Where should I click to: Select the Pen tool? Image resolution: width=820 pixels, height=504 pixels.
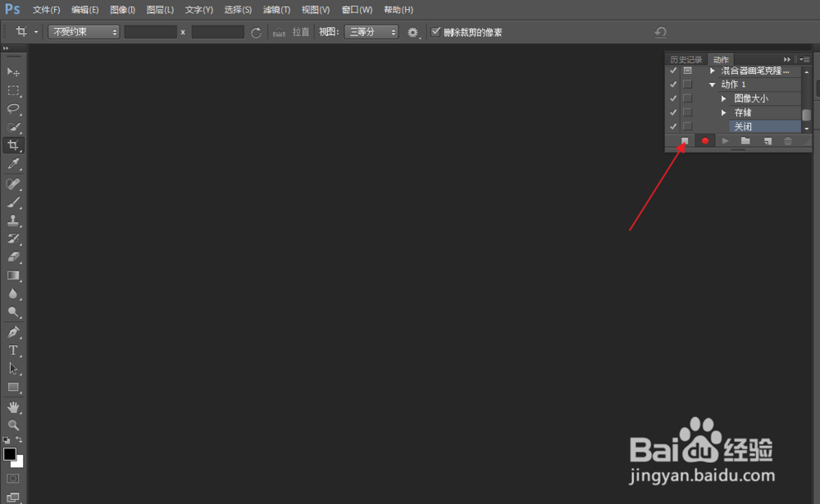click(14, 332)
